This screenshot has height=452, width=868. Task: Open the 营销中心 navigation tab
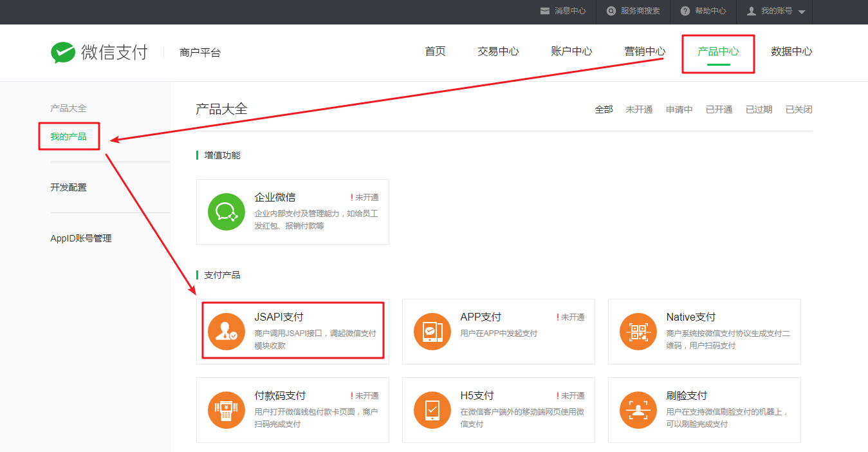645,52
